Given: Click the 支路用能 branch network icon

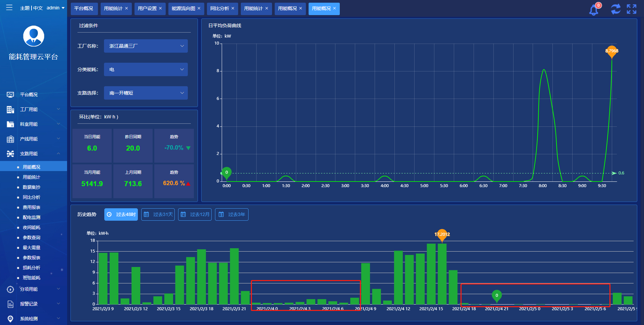Looking at the screenshot, I should [10, 154].
